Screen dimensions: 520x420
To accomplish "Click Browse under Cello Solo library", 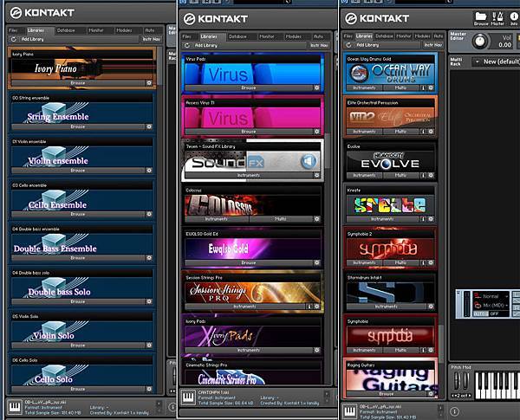I will 78,389.
